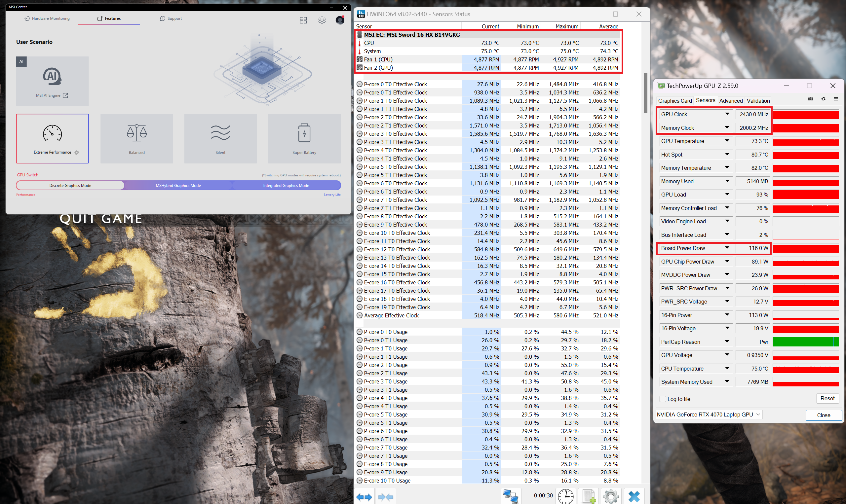Open Memory Clock sensor dropdown
This screenshot has height=504, width=846.
727,128
